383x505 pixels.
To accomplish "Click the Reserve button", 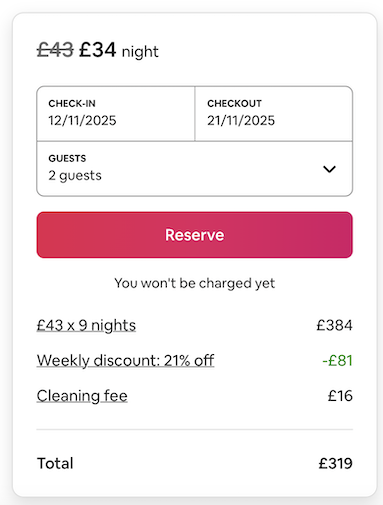I will click(x=195, y=235).
